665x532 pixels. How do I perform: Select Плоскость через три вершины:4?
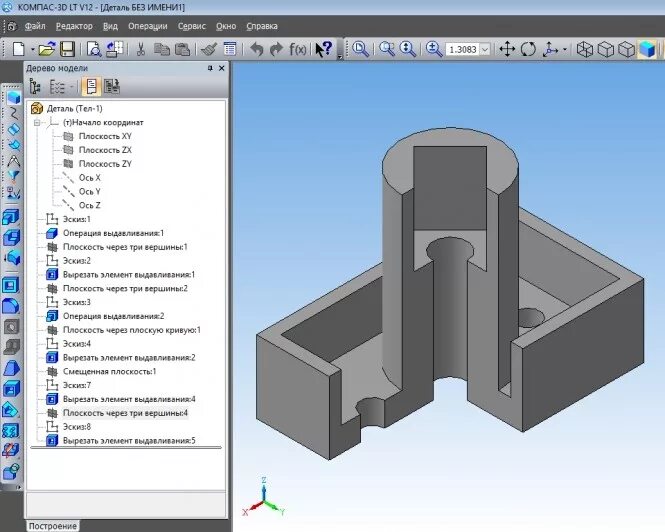point(125,413)
